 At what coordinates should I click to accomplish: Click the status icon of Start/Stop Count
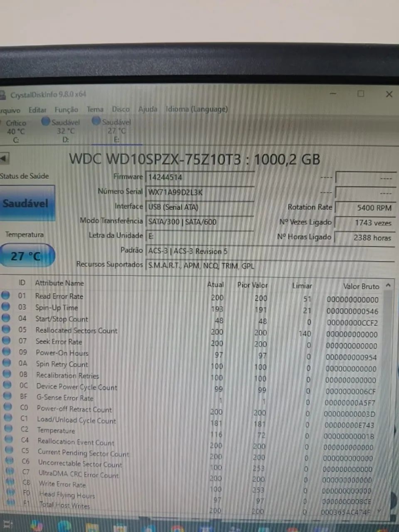(6, 318)
